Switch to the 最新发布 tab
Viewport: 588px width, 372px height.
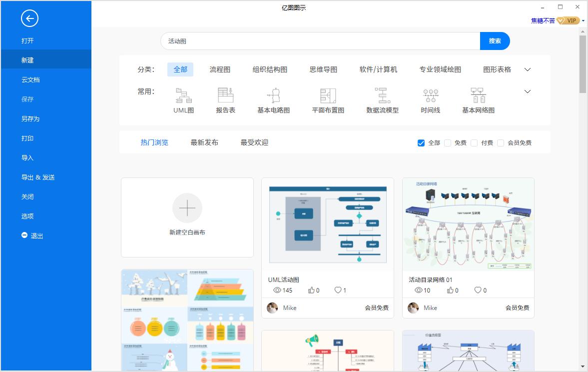[x=204, y=142]
